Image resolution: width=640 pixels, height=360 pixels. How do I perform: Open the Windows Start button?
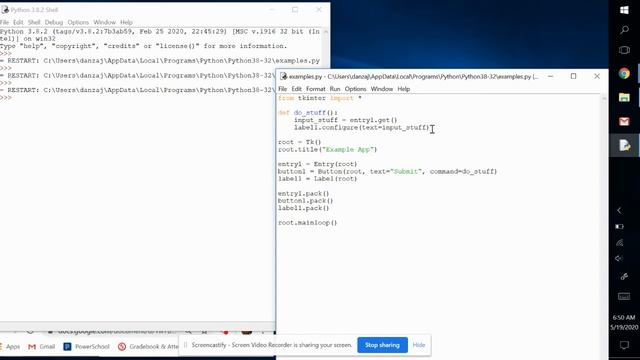(624, 10)
